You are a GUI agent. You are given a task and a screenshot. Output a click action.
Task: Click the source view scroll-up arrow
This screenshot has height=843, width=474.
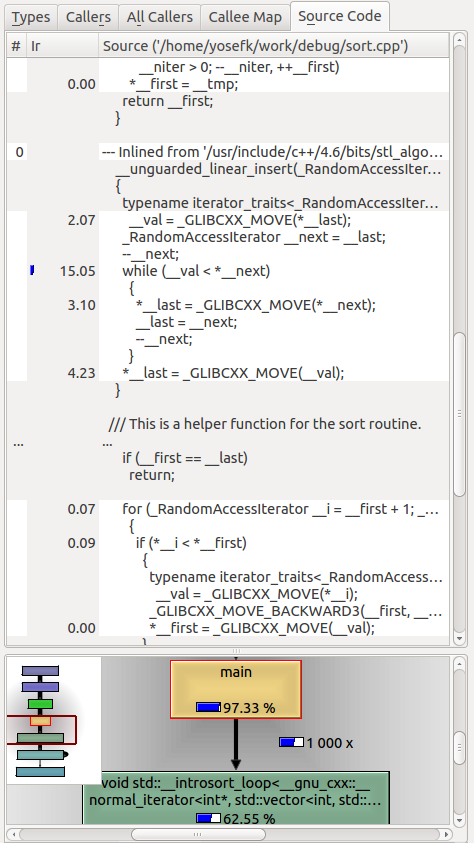(x=459, y=40)
